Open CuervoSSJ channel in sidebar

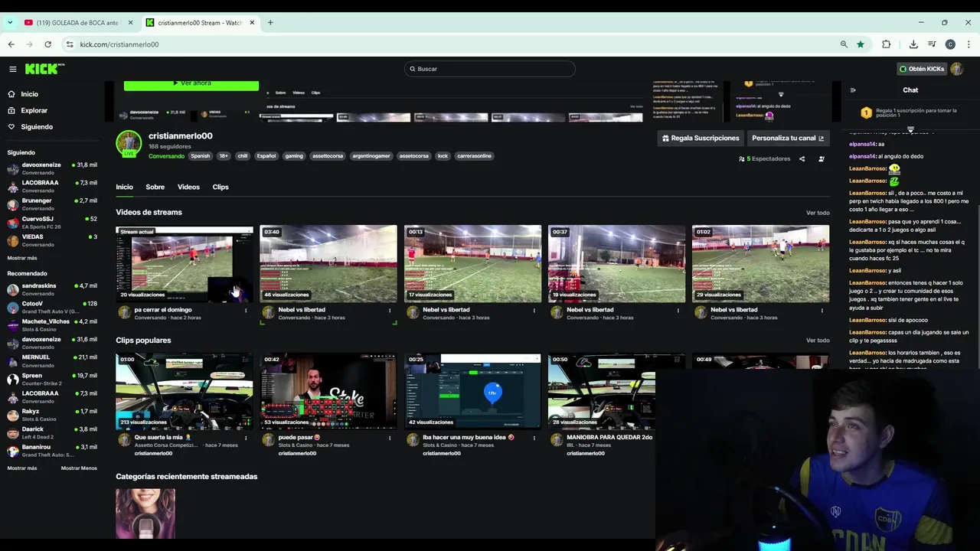coord(52,223)
